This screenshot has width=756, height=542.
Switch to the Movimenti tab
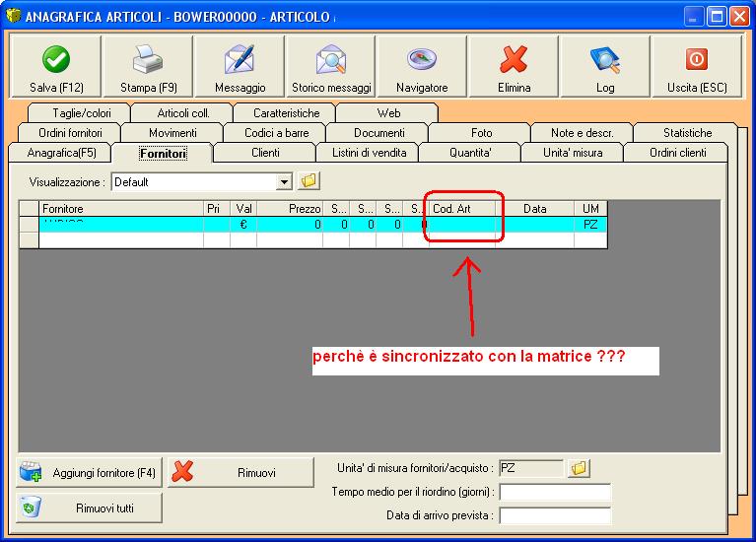pyautogui.click(x=172, y=133)
